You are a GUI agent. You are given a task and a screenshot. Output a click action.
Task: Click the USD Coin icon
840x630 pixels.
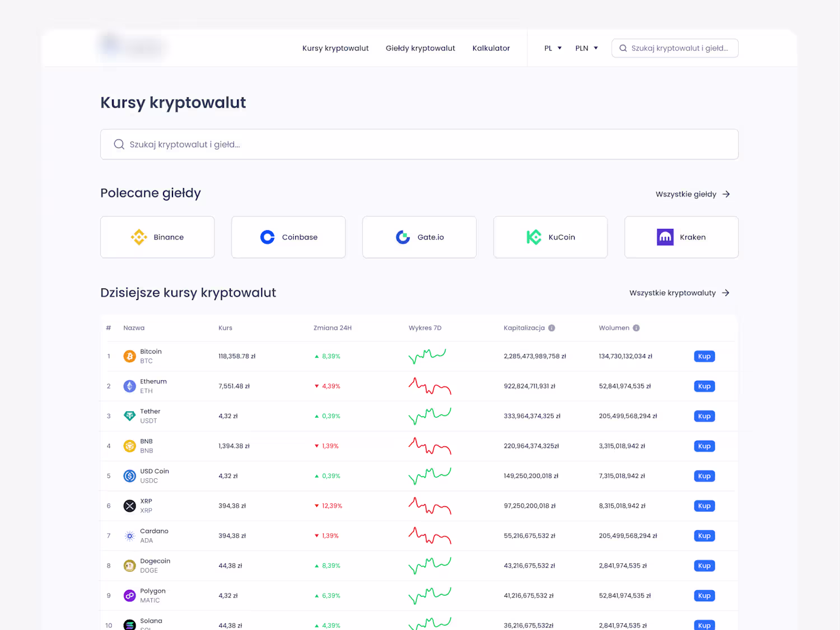[129, 476]
